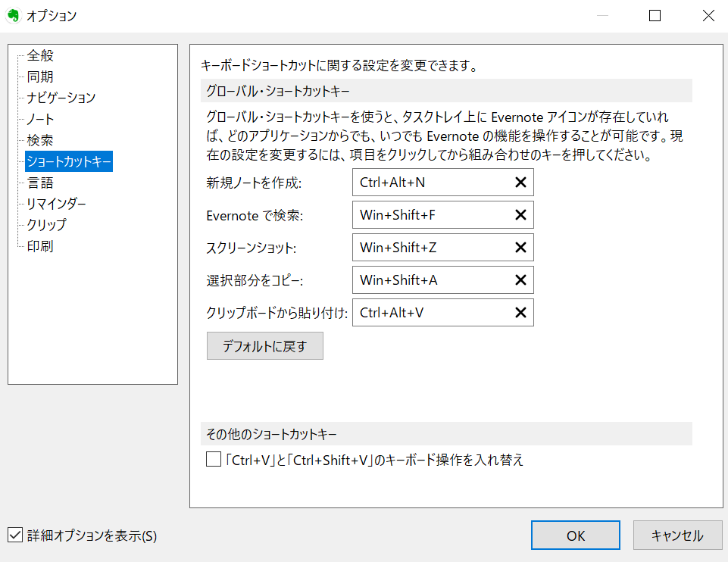
Task: Clear the クリップボードから貼り付け shortcut X icon
Action: click(520, 312)
